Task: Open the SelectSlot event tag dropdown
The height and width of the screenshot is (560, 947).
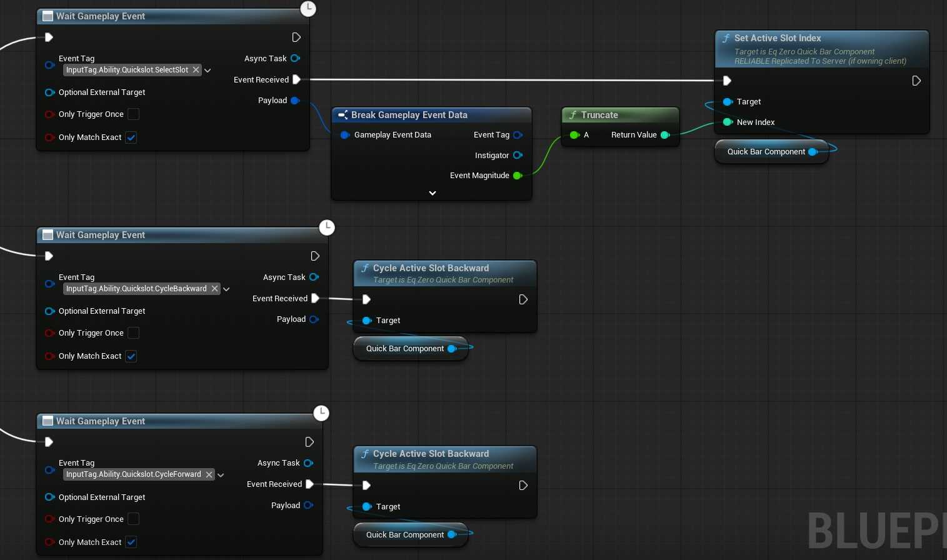Action: coord(208,71)
